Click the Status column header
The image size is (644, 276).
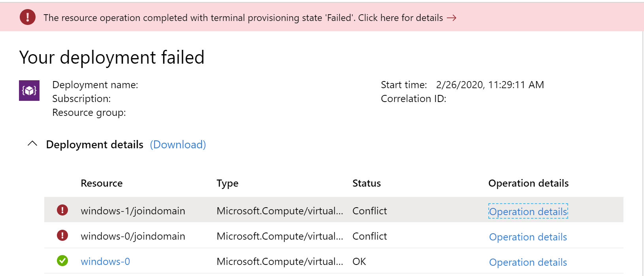(x=366, y=183)
